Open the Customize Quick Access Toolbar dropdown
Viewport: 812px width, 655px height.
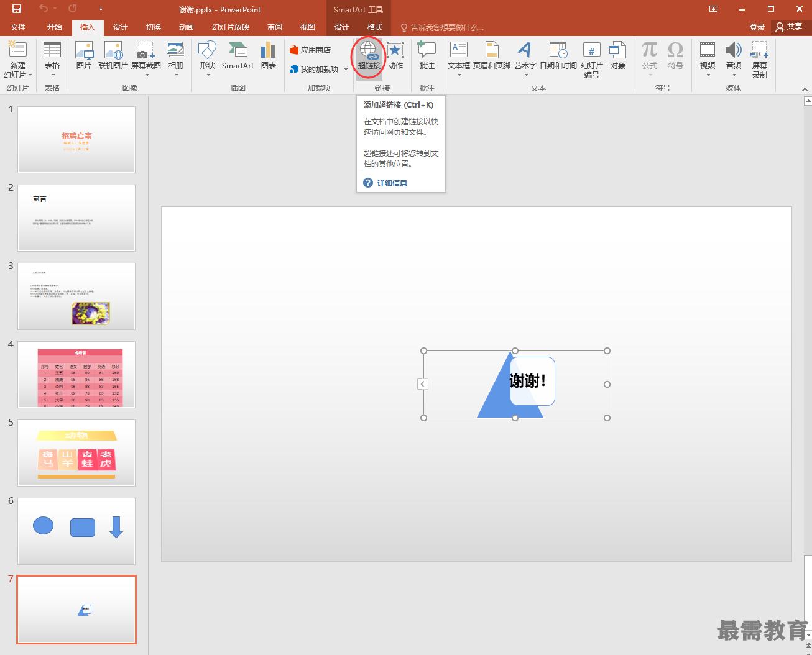(101, 9)
